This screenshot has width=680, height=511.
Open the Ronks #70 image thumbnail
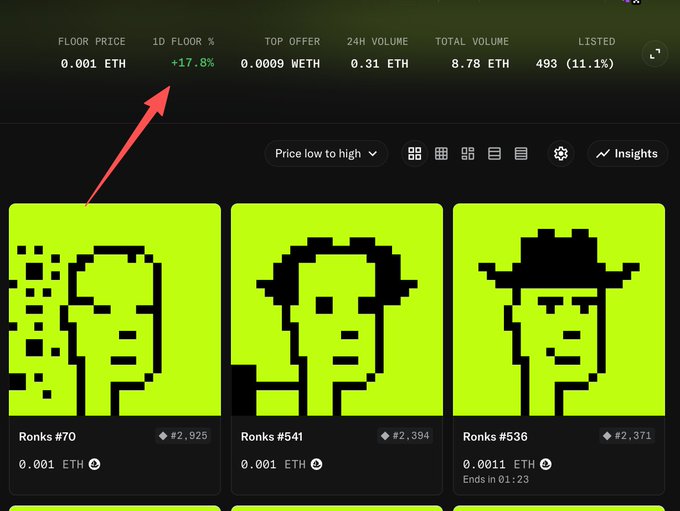point(115,309)
